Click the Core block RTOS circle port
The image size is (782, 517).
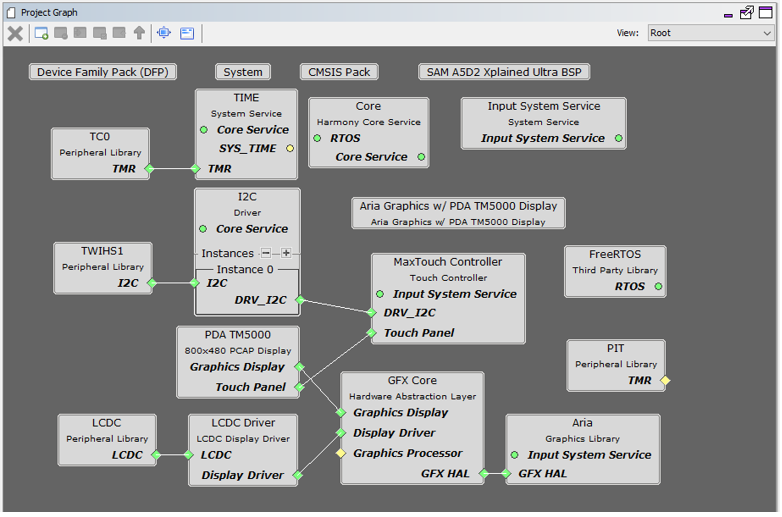coord(317,138)
